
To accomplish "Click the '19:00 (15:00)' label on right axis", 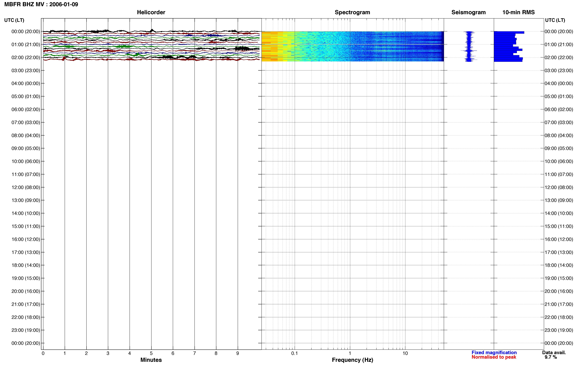I will (x=559, y=278).
